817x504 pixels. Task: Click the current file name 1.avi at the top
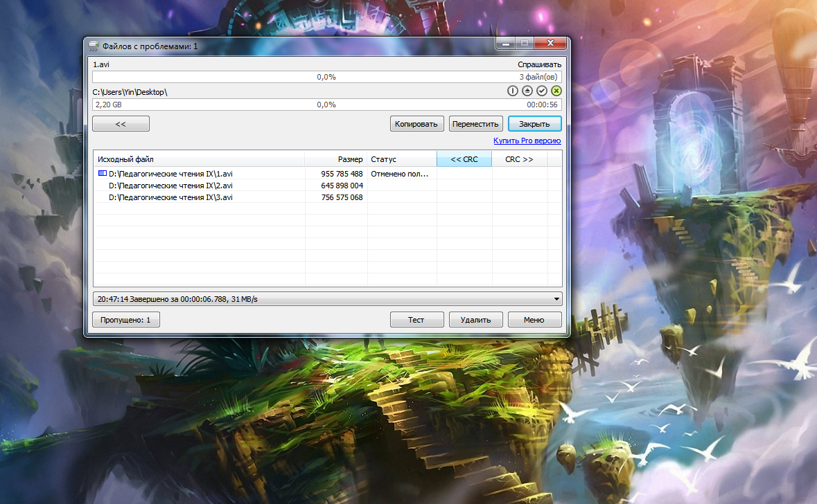click(101, 64)
